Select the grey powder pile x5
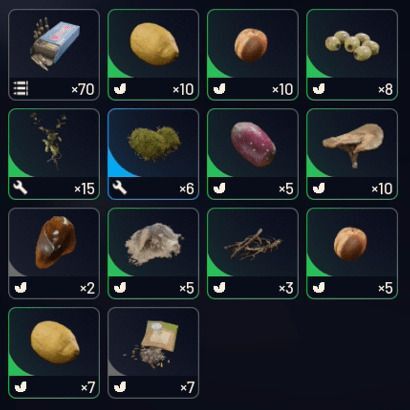410x410 pixels. coord(153,253)
